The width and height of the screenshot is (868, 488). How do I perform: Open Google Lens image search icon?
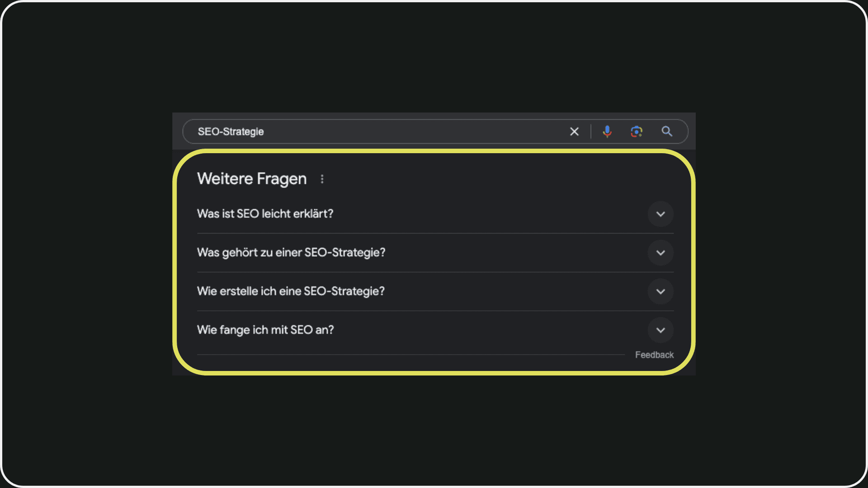637,131
